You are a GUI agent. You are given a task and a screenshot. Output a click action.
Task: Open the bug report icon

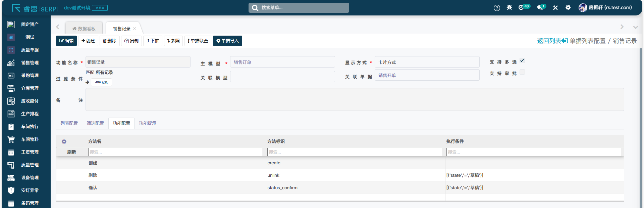point(509,7)
